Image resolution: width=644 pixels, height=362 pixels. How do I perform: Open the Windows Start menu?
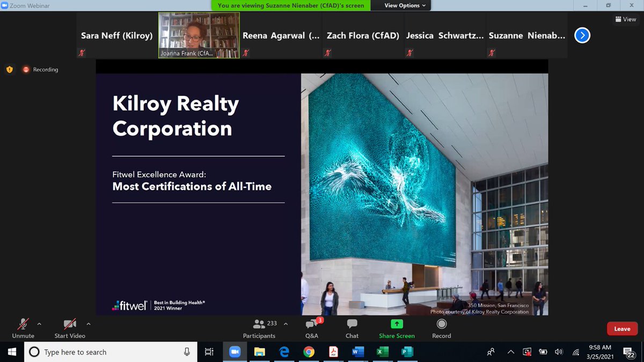(12, 352)
